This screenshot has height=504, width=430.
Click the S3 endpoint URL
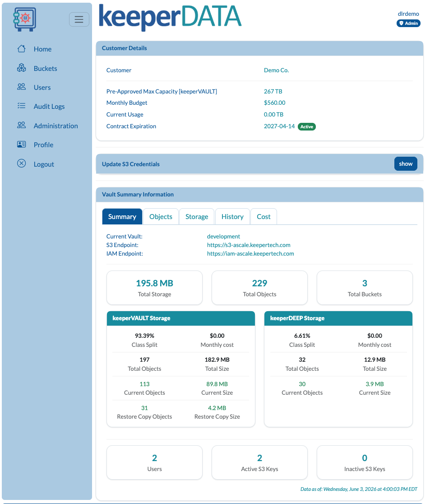pos(249,245)
